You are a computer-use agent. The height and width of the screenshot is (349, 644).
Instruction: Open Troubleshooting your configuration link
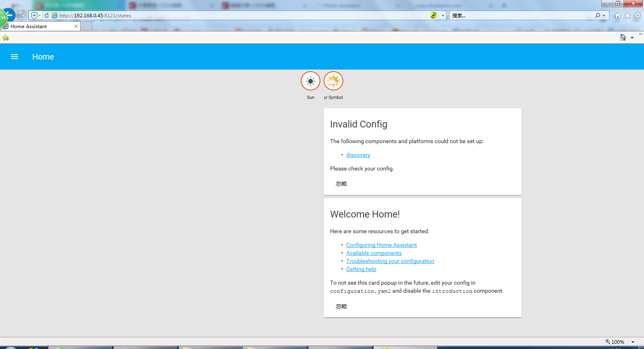tap(390, 261)
